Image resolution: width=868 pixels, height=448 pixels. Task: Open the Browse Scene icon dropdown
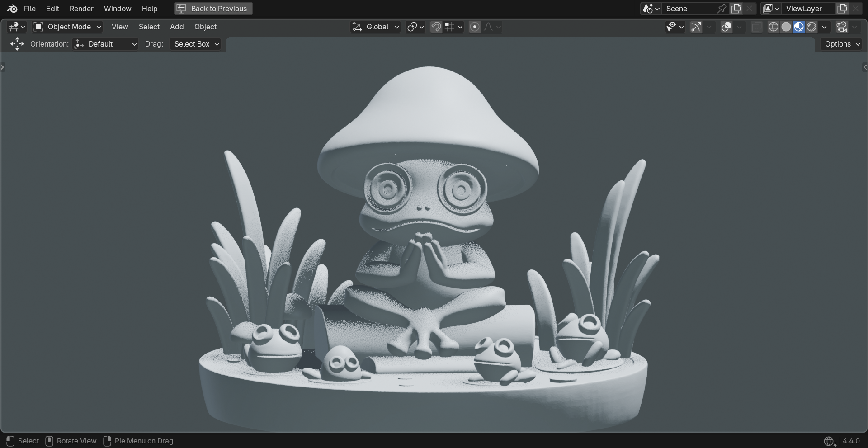point(651,9)
